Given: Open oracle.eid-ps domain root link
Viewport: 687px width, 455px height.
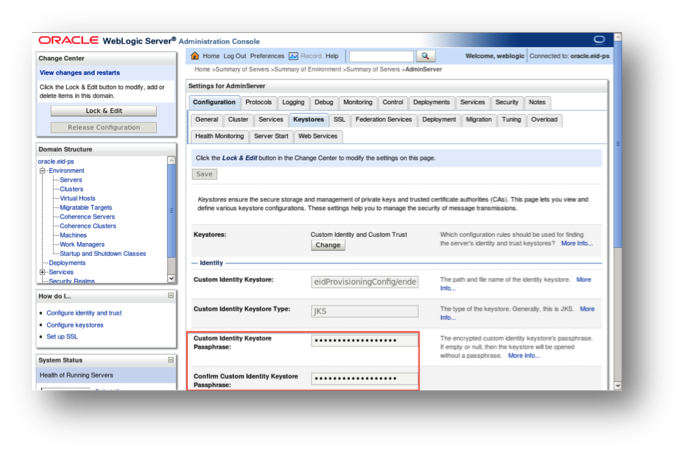Looking at the screenshot, I should 56,162.
